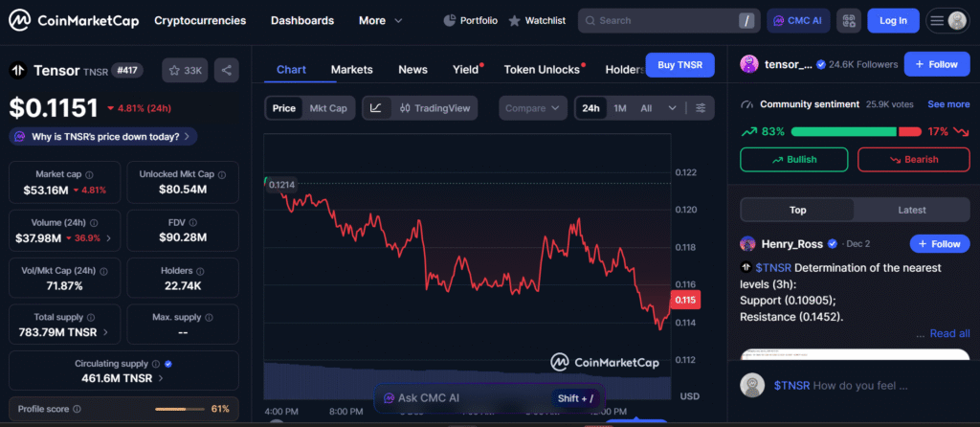Switch to the Token Unlocks tab

(x=542, y=69)
